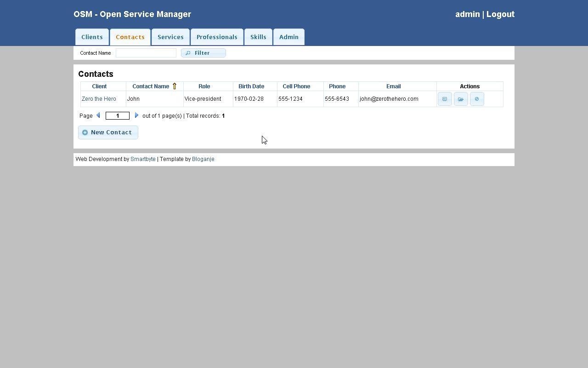The width and height of the screenshot is (588, 368).
Task: Switch to the Professionals tab
Action: 217,37
